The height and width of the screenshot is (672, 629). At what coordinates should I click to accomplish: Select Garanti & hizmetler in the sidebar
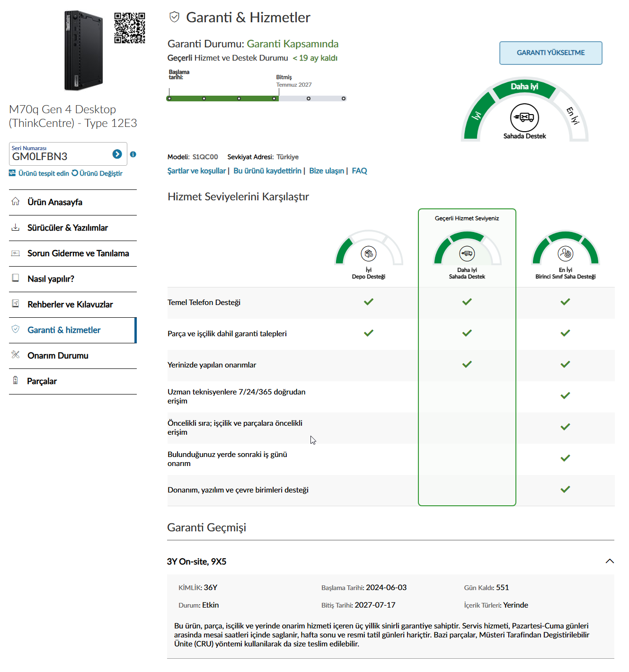[x=73, y=330]
